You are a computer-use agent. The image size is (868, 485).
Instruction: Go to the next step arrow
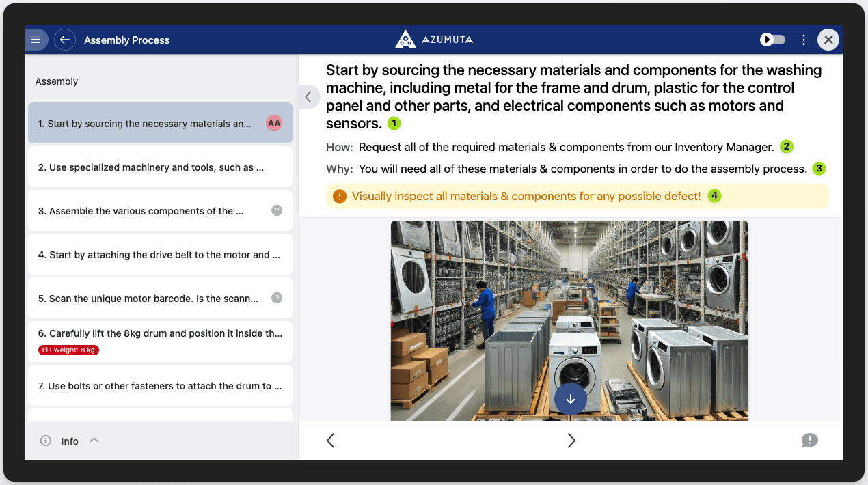coord(571,441)
